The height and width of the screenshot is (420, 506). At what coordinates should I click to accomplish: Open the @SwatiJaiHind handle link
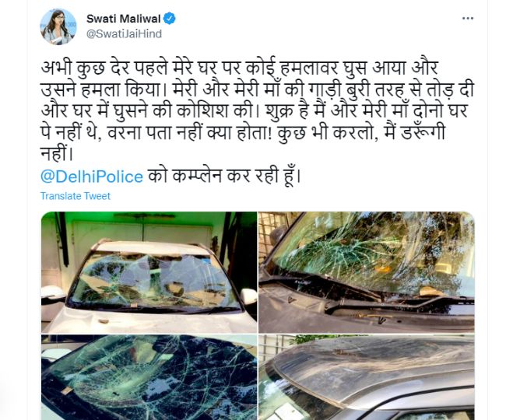124,34
